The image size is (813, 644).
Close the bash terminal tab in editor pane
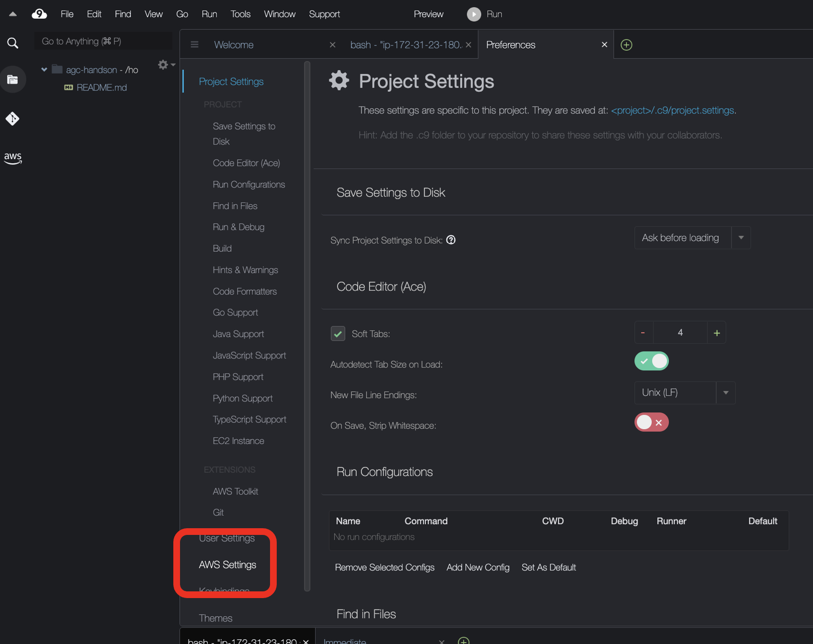468,44
